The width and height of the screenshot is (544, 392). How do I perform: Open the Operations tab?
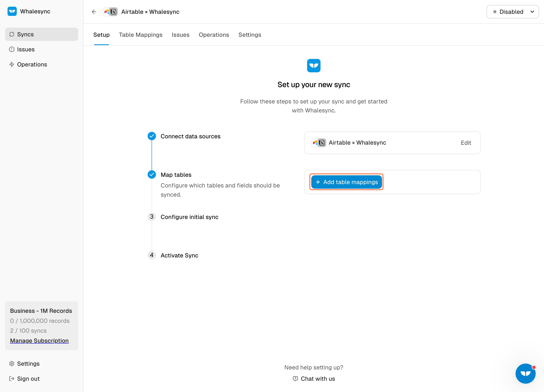[x=214, y=35]
